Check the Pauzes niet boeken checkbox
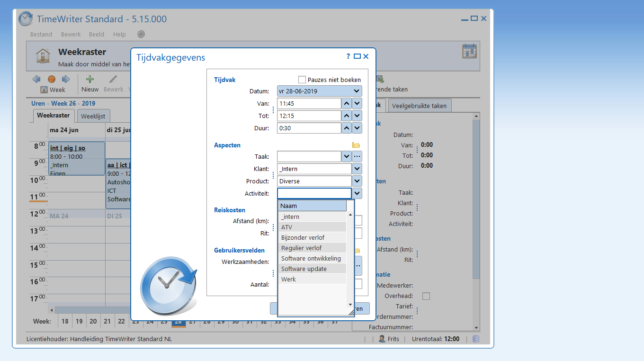644x361 pixels. point(302,80)
